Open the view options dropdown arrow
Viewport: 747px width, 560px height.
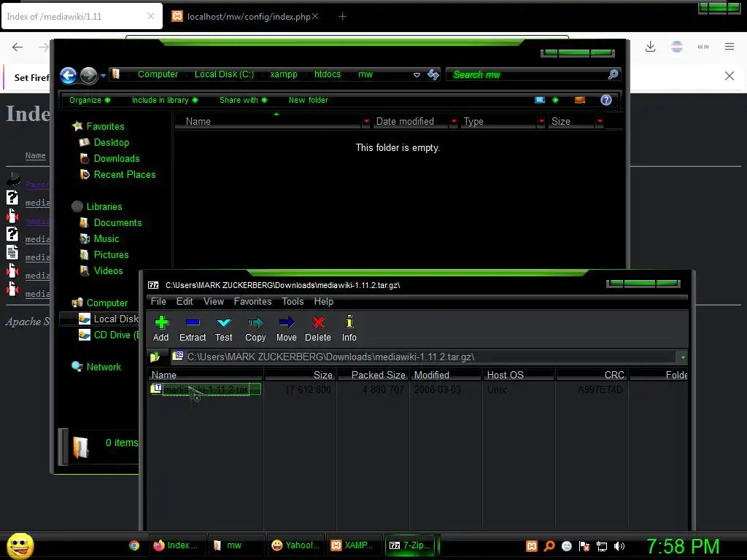point(555,100)
